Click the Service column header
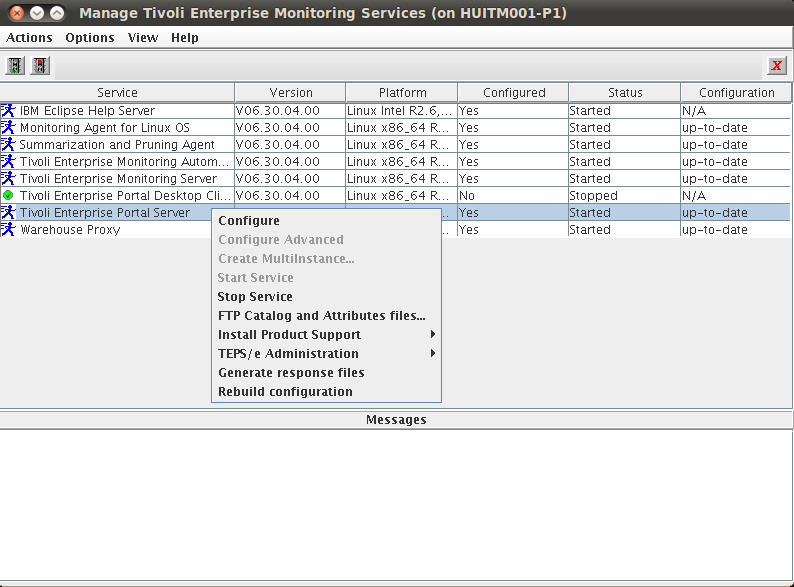 (x=117, y=93)
